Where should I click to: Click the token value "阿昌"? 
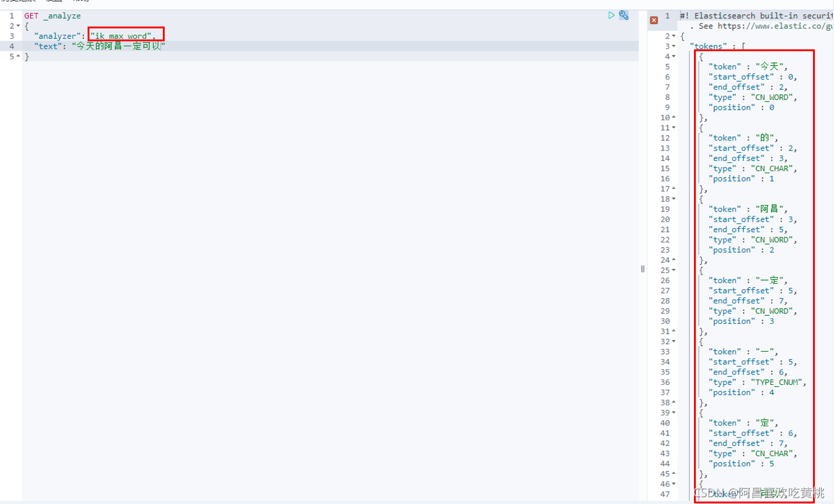[771, 209]
